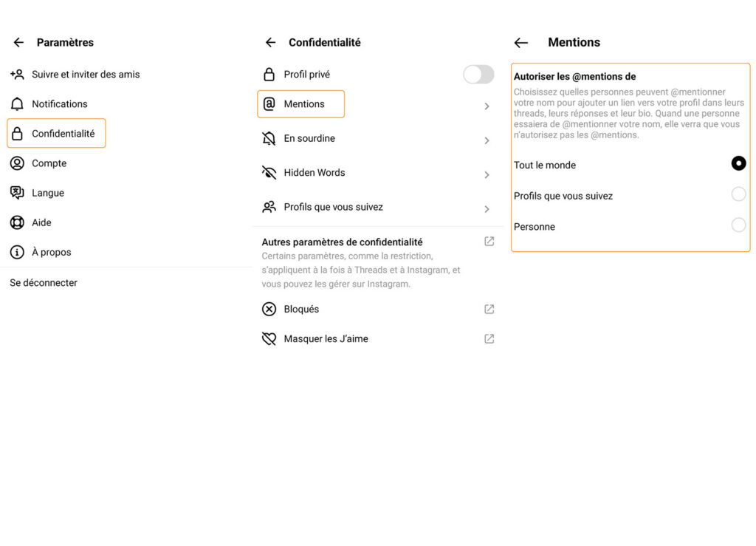Click the lock icon beside Confidentialité
756x546 pixels.
(18, 134)
